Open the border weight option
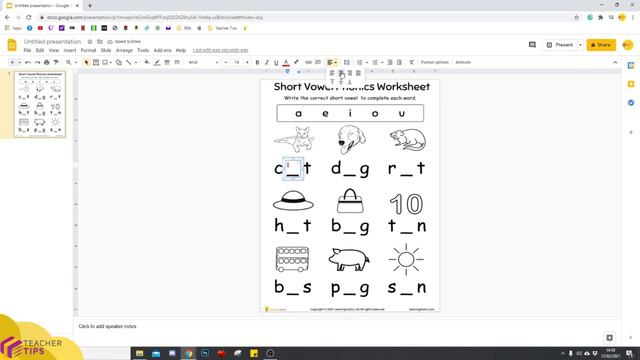Screen dimensions: 640x360 coord(167,62)
